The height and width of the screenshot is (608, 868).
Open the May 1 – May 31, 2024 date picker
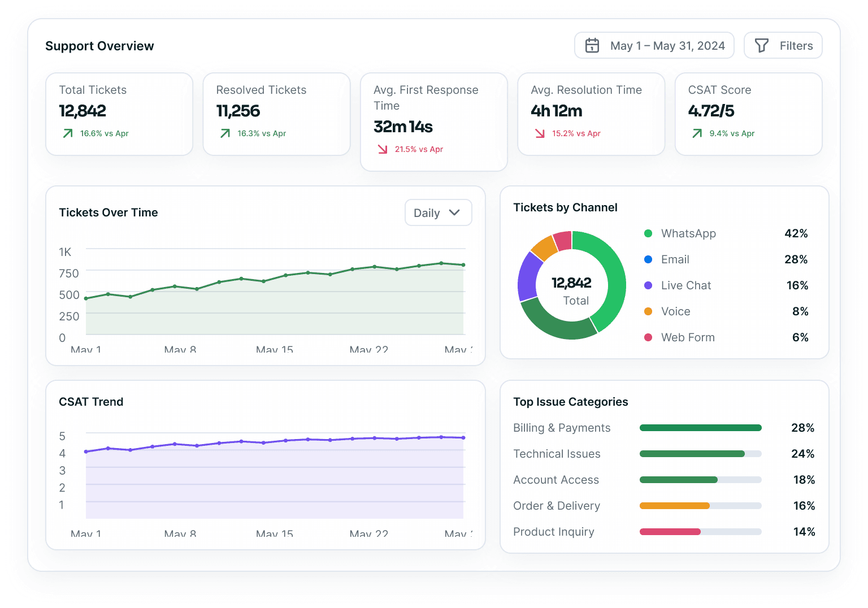pyautogui.click(x=654, y=45)
